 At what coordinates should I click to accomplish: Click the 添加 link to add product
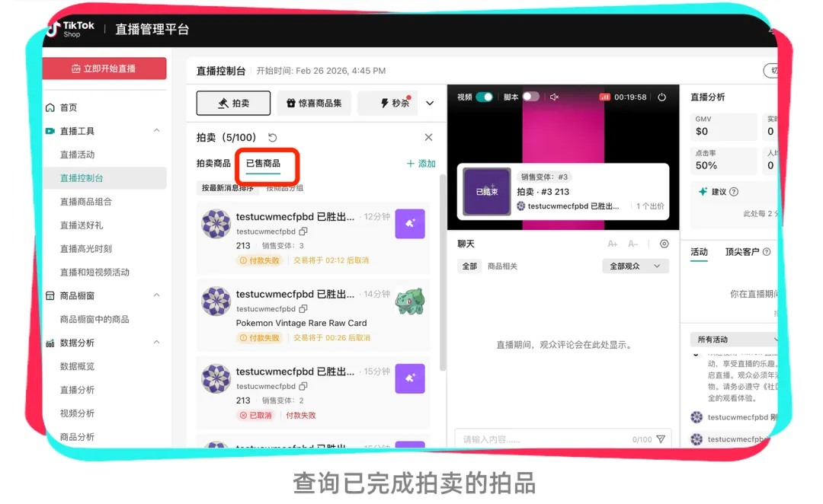coord(421,164)
